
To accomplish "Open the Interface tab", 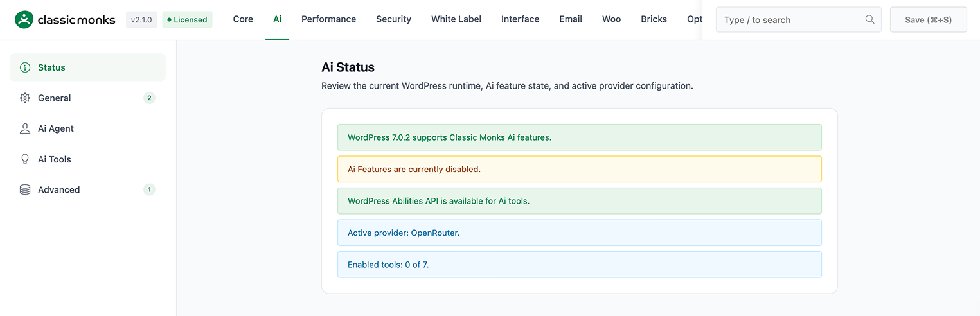I will coord(520,19).
